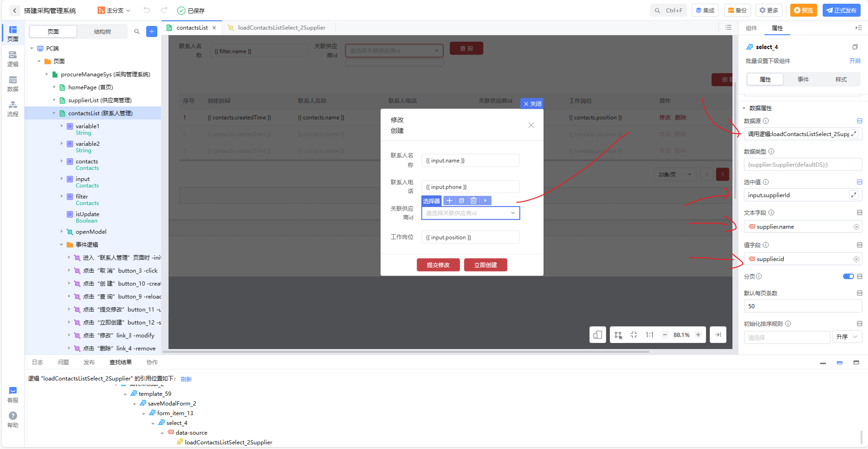Click the selector toolbar arrow icon
Viewport: 868px width, 449px height.
(x=485, y=200)
